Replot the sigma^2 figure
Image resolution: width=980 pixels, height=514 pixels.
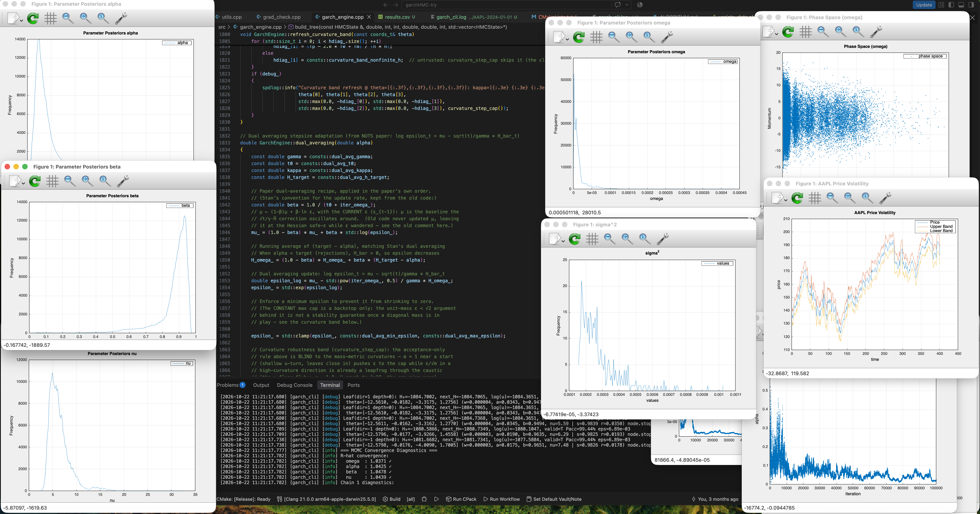[x=575, y=239]
